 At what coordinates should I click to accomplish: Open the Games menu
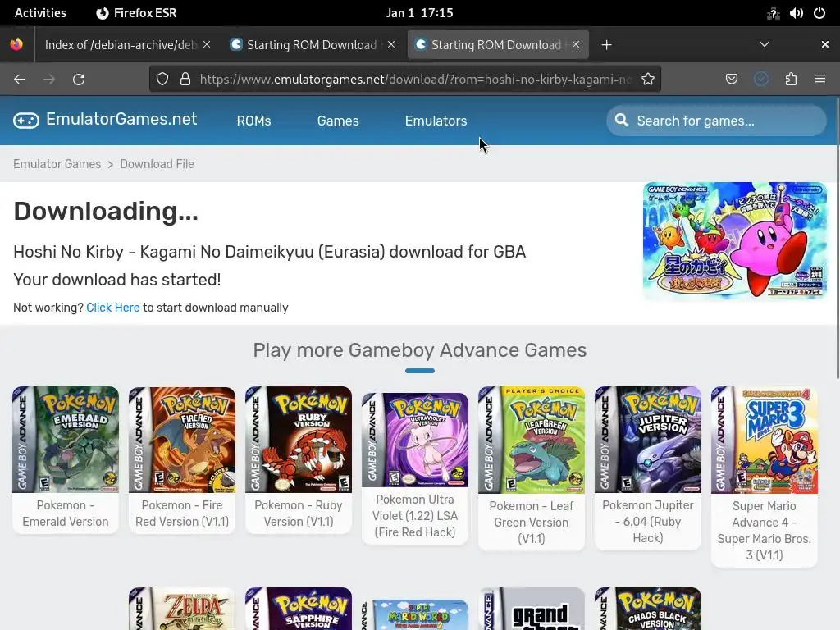pos(338,121)
